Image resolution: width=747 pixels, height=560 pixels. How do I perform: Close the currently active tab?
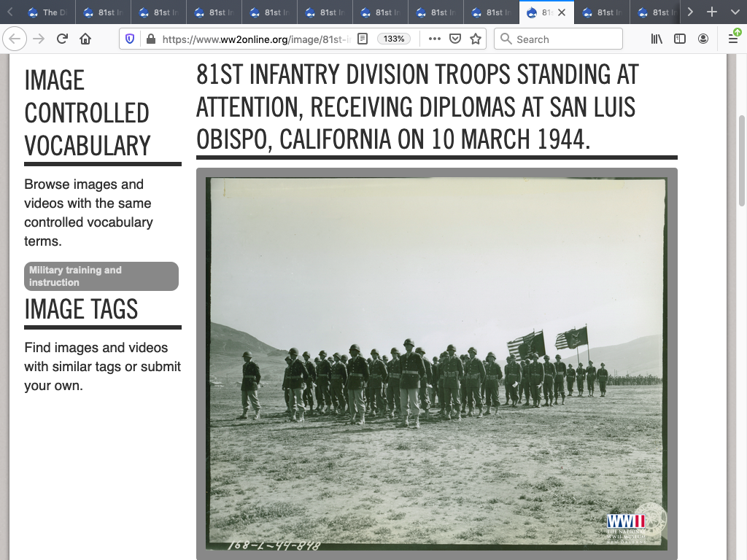click(x=562, y=12)
